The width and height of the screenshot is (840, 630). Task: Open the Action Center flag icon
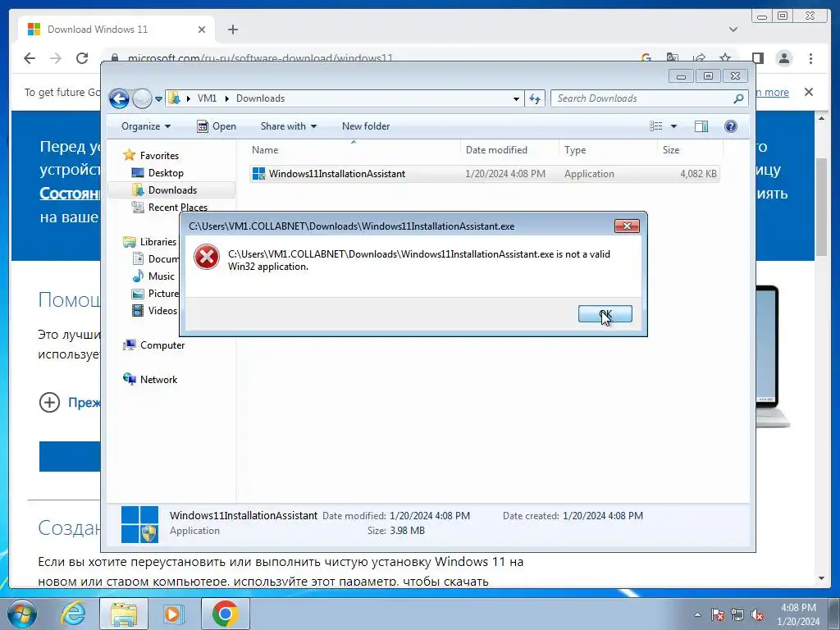coord(718,614)
